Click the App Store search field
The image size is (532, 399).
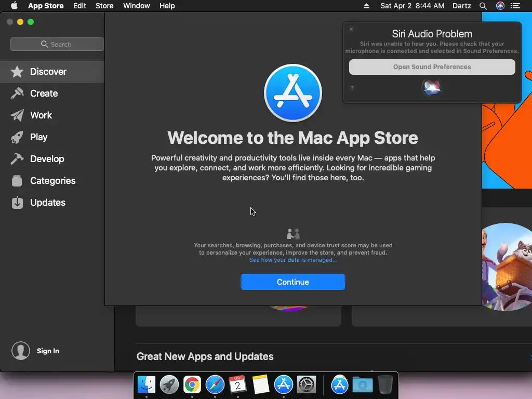[57, 44]
